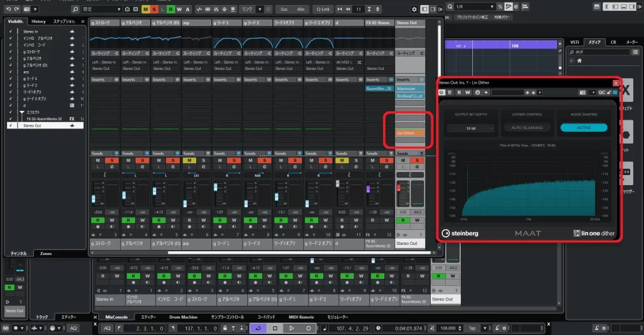Viewport: 644px width, 335px height.
Task: Toggle visibility checkmark for Stereo In channel
Action: point(10,31)
